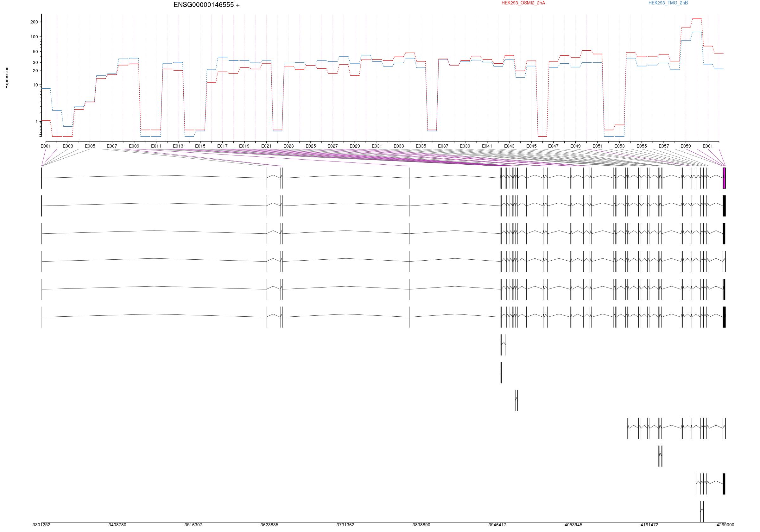Click exon bin label E043

click(510, 146)
